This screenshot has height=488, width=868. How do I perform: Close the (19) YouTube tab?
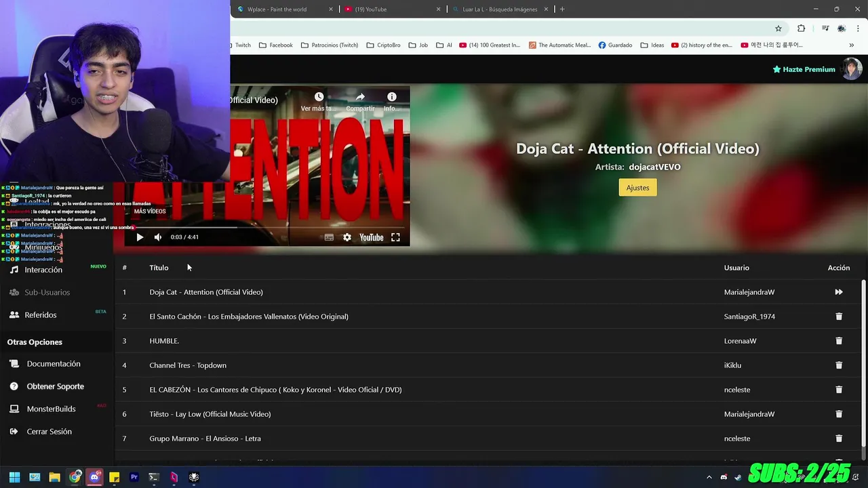tap(438, 9)
